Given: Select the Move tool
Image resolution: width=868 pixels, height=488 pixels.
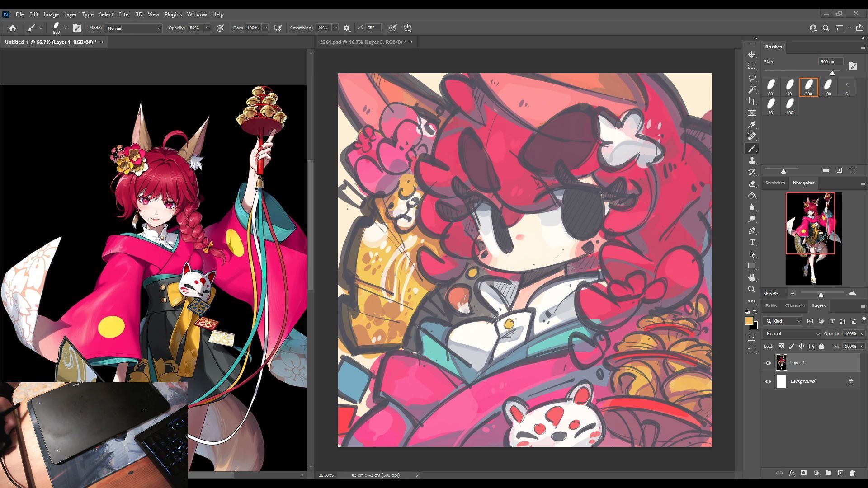Looking at the screenshot, I should (x=752, y=54).
